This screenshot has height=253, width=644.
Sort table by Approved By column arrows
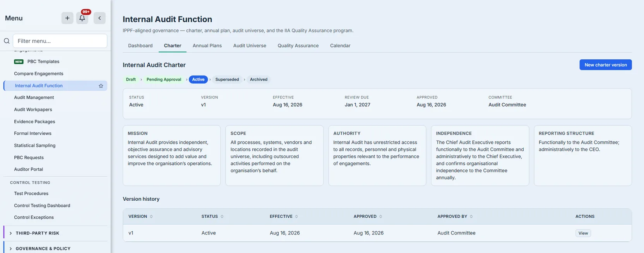click(471, 217)
